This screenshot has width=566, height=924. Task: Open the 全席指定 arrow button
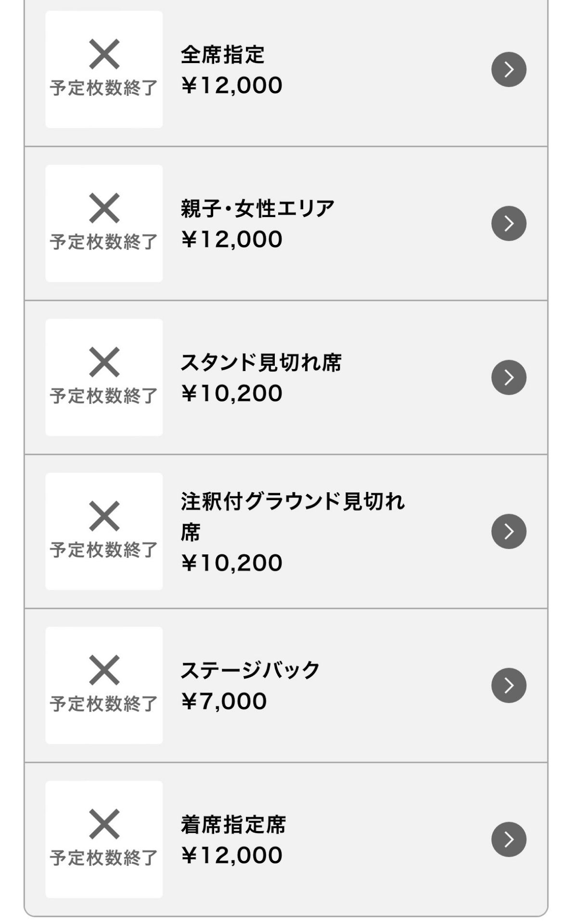[x=509, y=69]
